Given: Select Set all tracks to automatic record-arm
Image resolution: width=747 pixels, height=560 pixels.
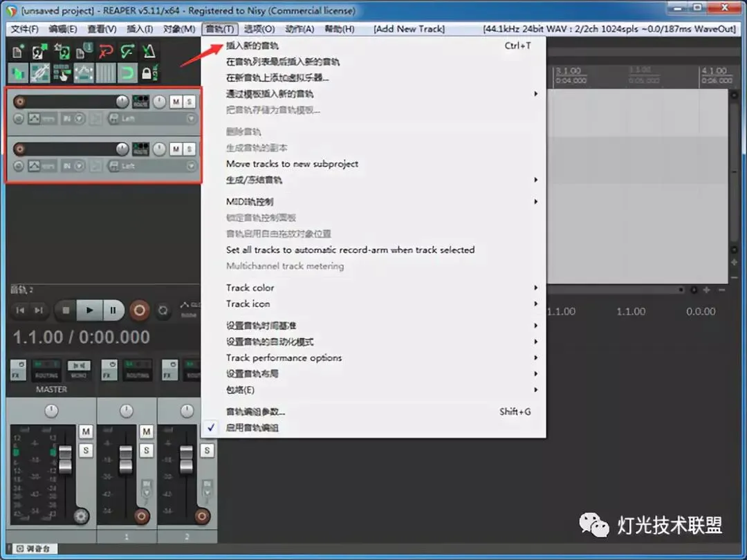Looking at the screenshot, I should (x=374, y=250).
